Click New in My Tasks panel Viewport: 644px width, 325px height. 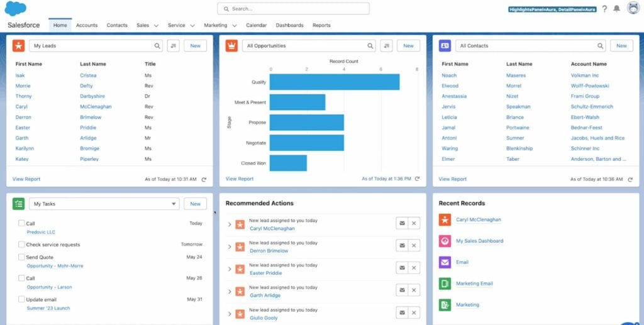196,204
